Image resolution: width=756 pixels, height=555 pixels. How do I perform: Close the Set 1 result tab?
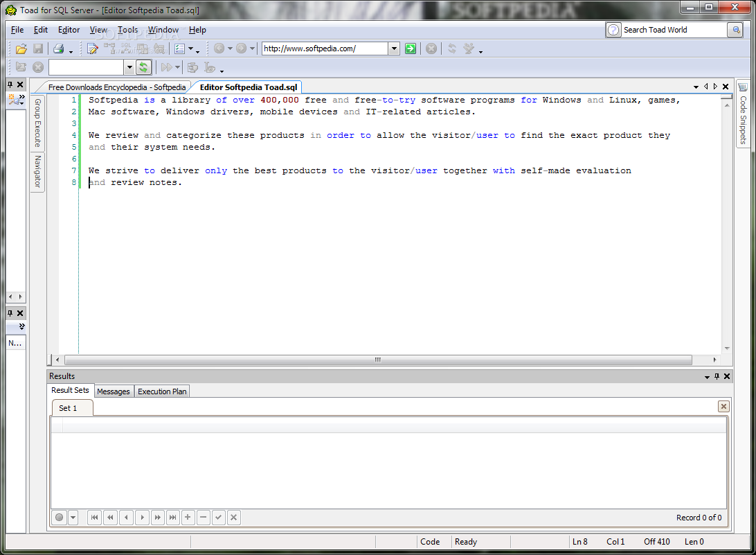tap(723, 406)
